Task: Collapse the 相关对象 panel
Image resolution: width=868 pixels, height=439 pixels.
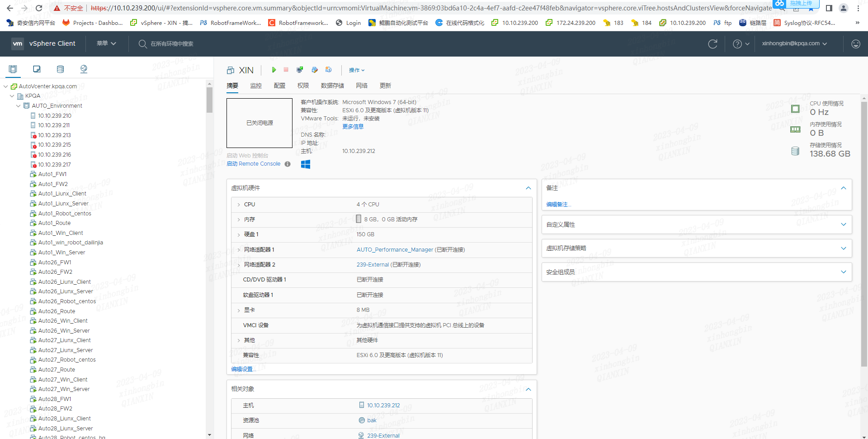Action: point(528,389)
